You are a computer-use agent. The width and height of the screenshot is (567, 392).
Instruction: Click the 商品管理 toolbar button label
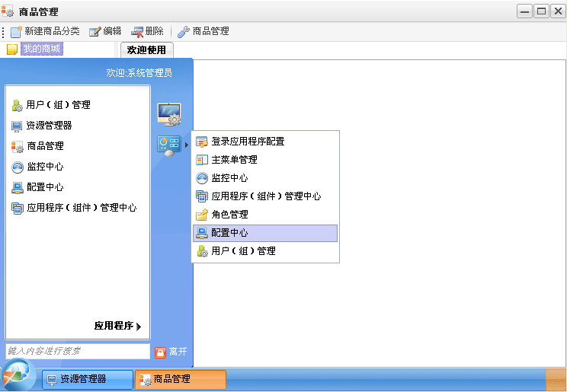pyautogui.click(x=211, y=31)
